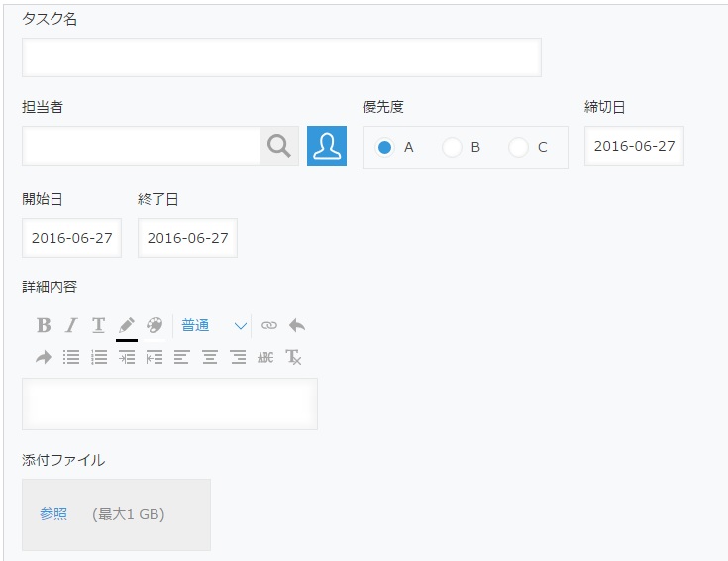Redo the last edit in the editor
This screenshot has width=728, height=561.
pyautogui.click(x=44, y=358)
